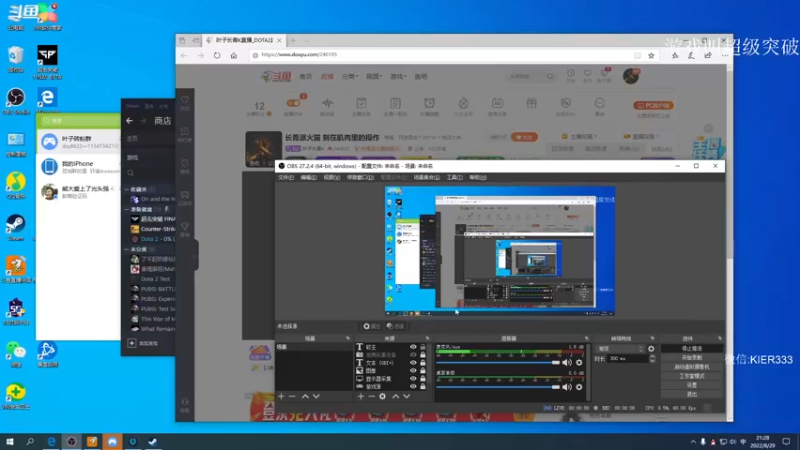The width and height of the screenshot is (800, 450).
Task: Adjust transition duration stepper arrows
Action: (652, 359)
